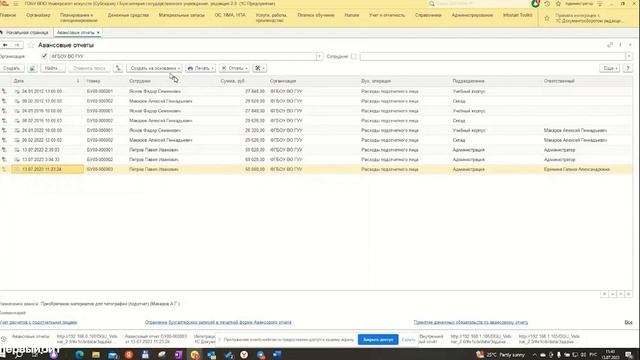
Task: Open the Главное menu section
Action: click(x=8, y=15)
